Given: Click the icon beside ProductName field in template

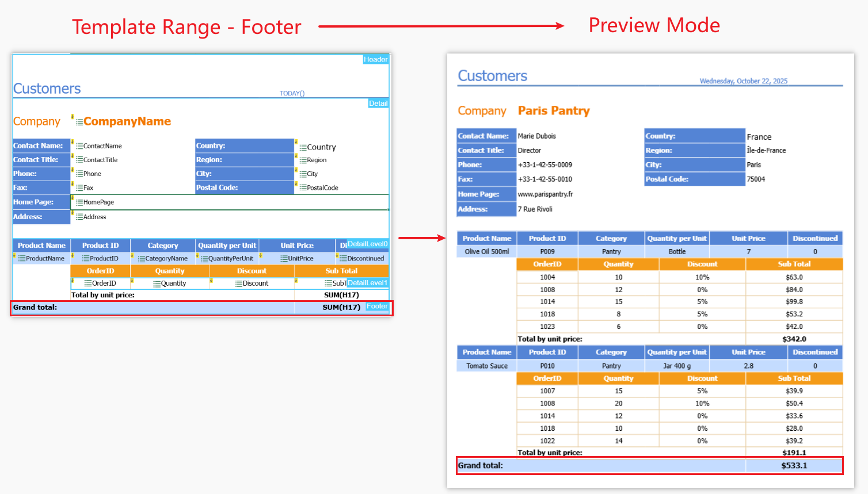Looking at the screenshot, I should (22, 259).
